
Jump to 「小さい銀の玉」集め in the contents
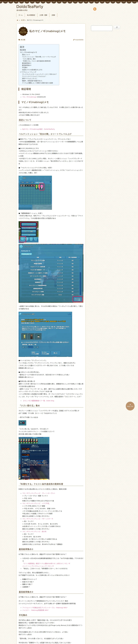pos(29,59)
